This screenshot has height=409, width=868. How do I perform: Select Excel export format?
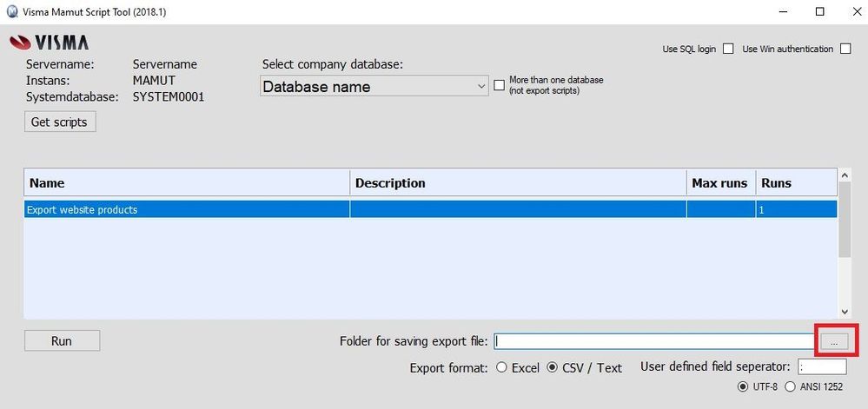(501, 367)
